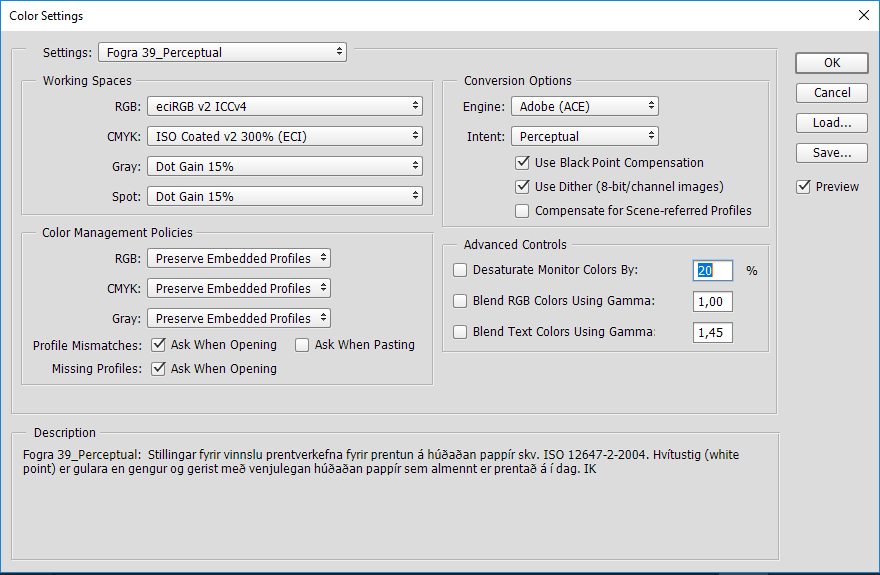Click the Save... button
Screen dimensions: 880x575
(832, 153)
